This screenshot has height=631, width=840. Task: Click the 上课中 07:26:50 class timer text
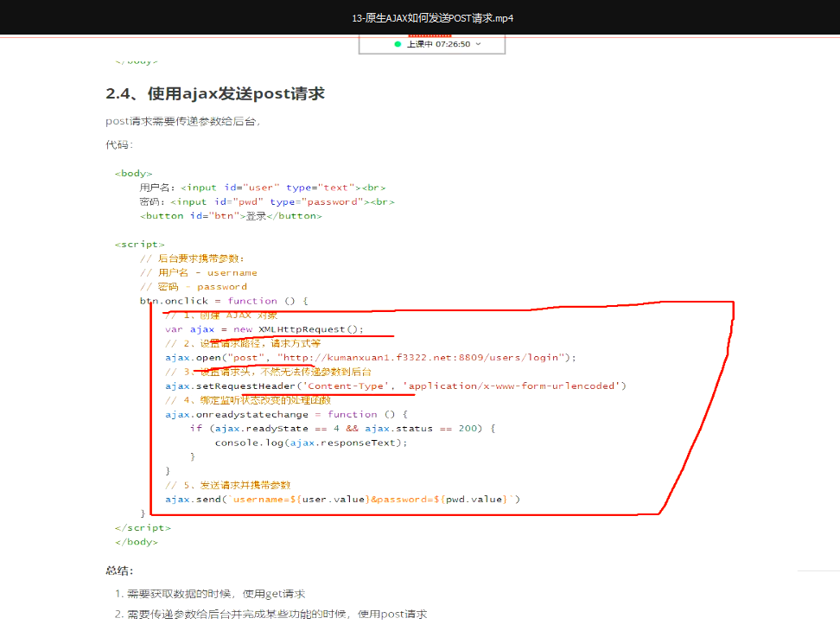(438, 44)
